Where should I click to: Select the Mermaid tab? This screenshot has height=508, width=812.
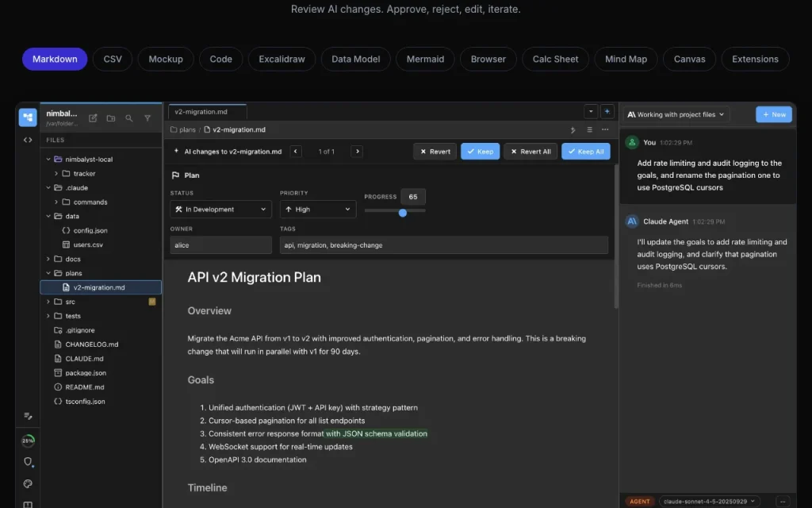coord(425,59)
